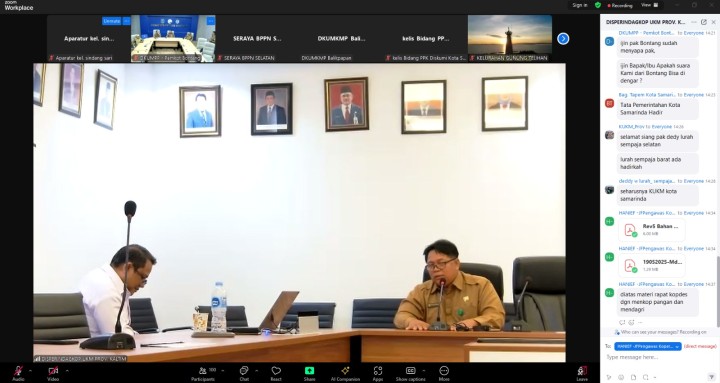The height and width of the screenshot is (383, 720).
Task: Show next participants with blue arrow
Action: (563, 39)
